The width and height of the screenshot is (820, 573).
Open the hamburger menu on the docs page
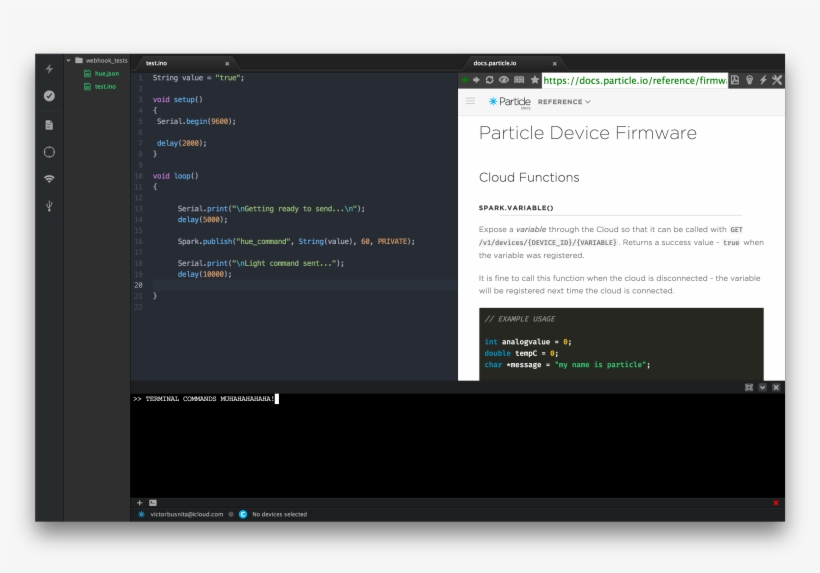(x=470, y=101)
